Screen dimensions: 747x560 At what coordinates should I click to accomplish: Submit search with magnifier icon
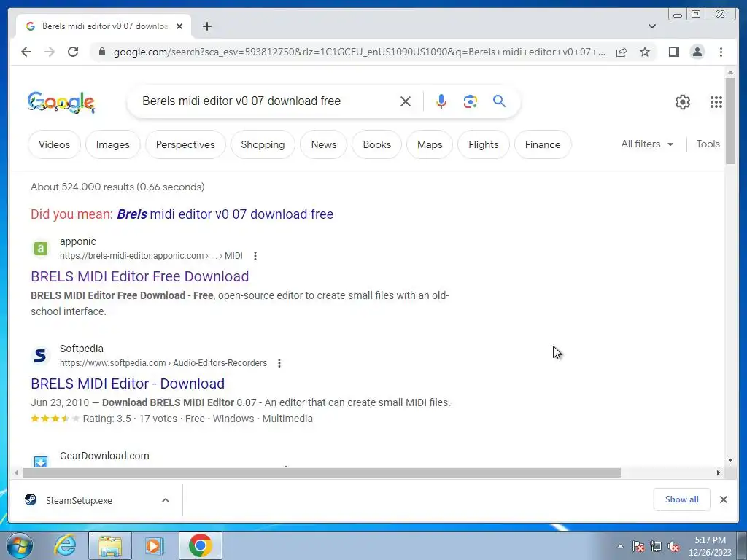(x=499, y=101)
